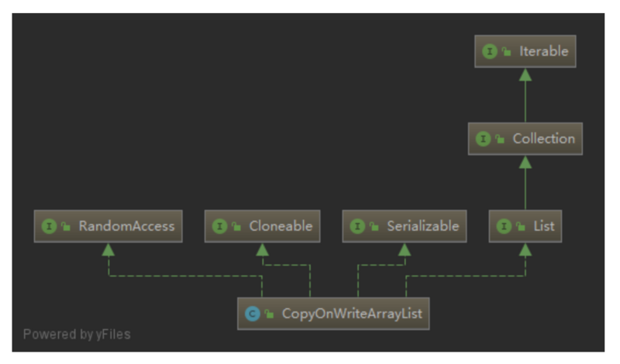Click the lock visibility icon on the CopyOnWriteArrayList node

click(269, 314)
